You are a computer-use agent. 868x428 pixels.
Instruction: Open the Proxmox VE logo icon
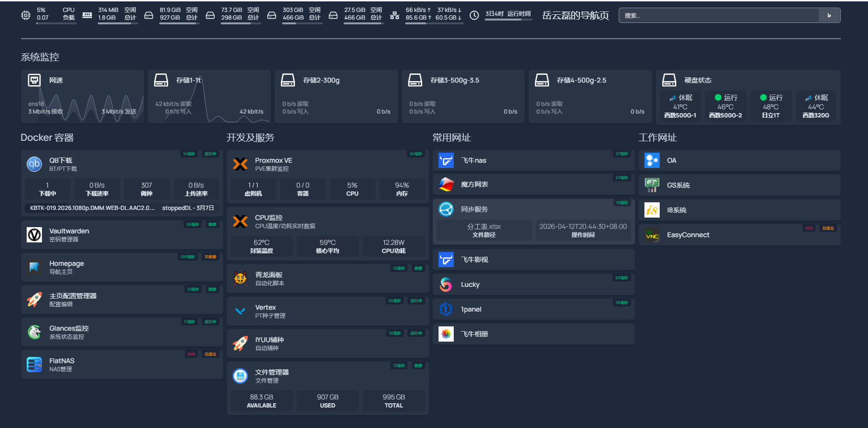pyautogui.click(x=240, y=164)
